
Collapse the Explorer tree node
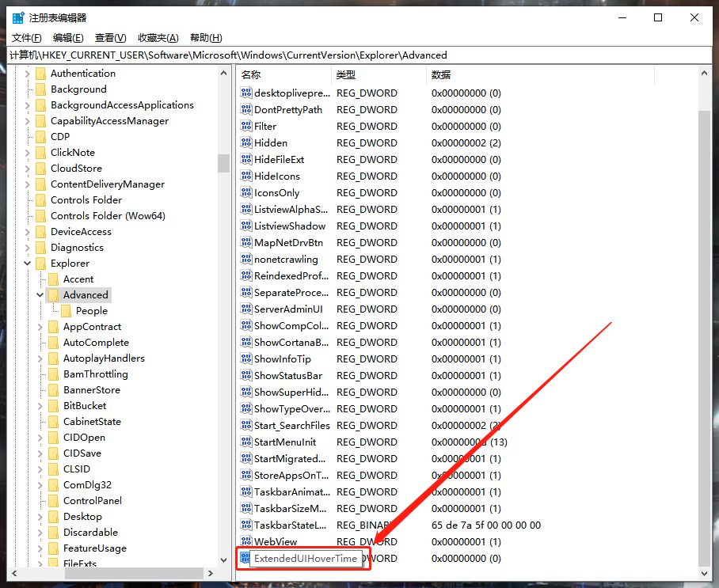(x=27, y=263)
